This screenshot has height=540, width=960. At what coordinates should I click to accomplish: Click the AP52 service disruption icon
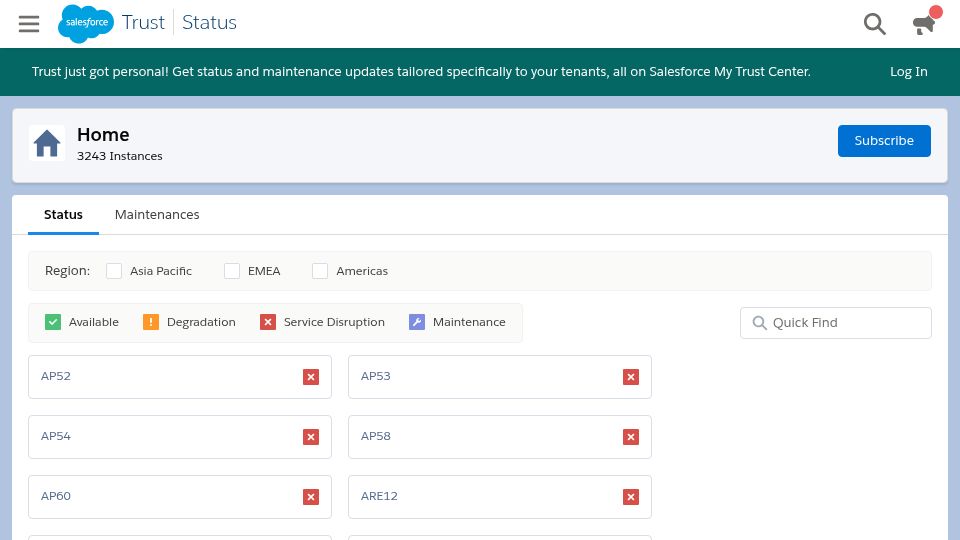coord(311,377)
